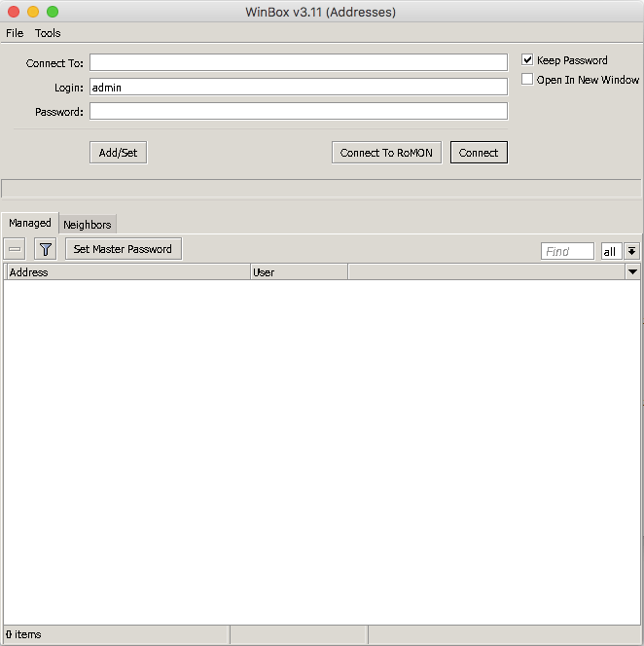This screenshot has width=644, height=646.
Task: Expand the 'all' search column dropdown
Action: coord(631,251)
